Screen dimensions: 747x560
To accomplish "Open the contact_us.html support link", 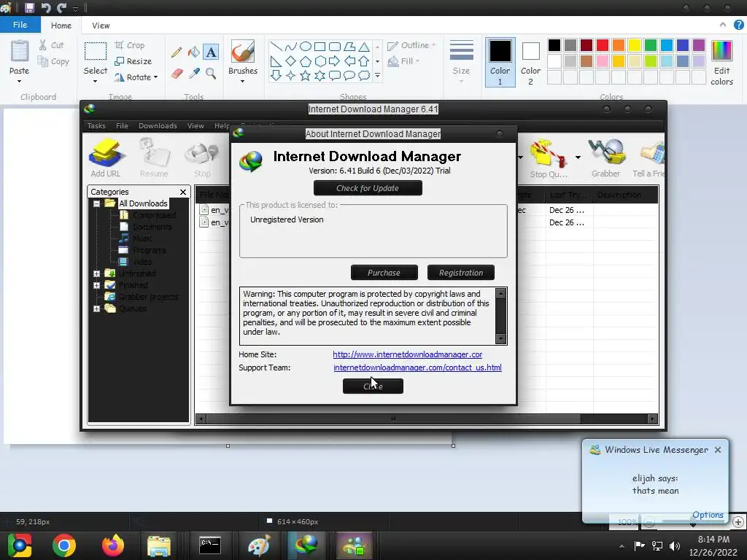I will (417, 367).
